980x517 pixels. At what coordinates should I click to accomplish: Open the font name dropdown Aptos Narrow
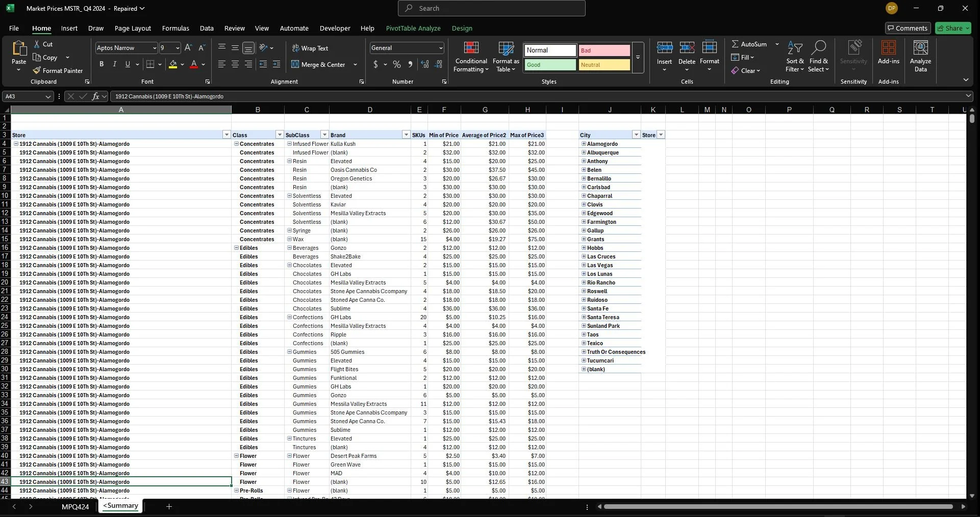coord(154,48)
